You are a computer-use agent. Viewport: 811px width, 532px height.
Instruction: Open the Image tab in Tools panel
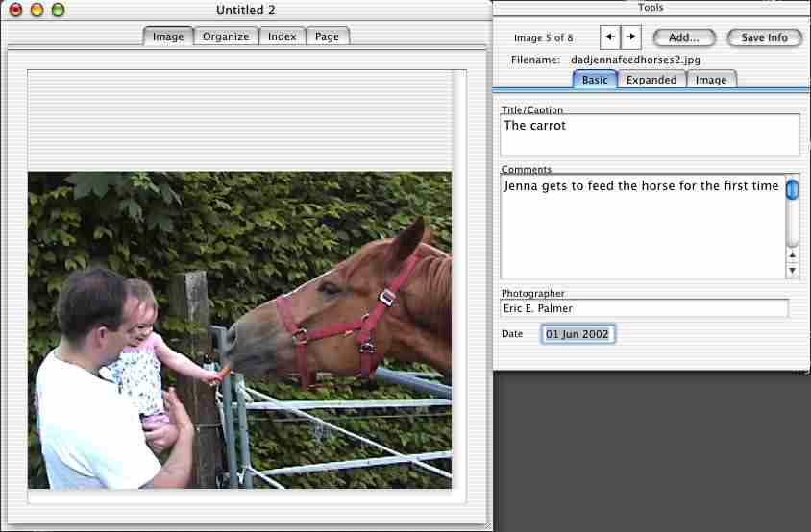coord(711,80)
